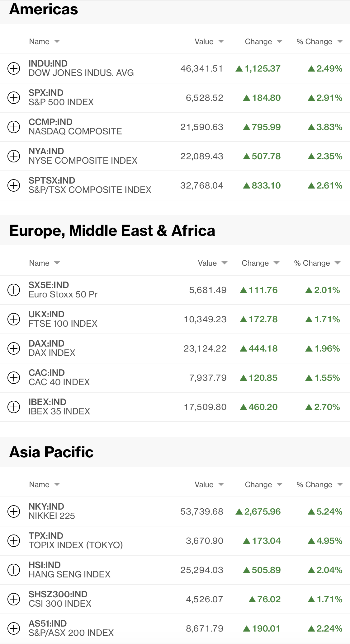Click the plus icon next to IBEX 35 INDEX
The width and height of the screenshot is (350, 644).
(14, 407)
